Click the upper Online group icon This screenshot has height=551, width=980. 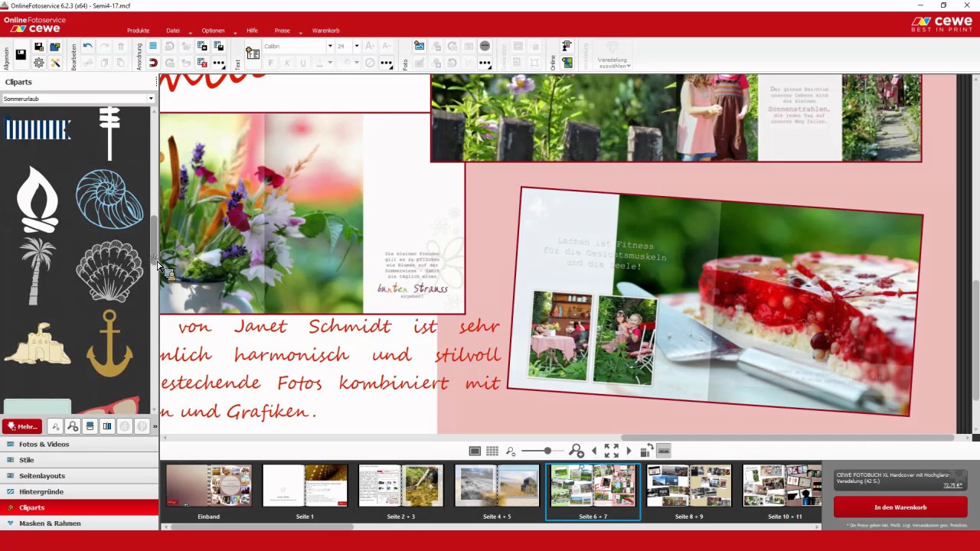click(x=567, y=47)
